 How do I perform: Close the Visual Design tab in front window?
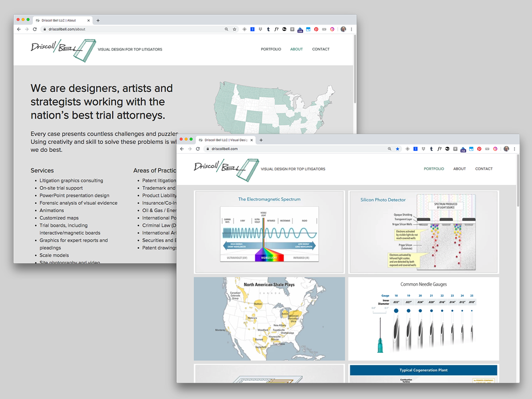(252, 140)
